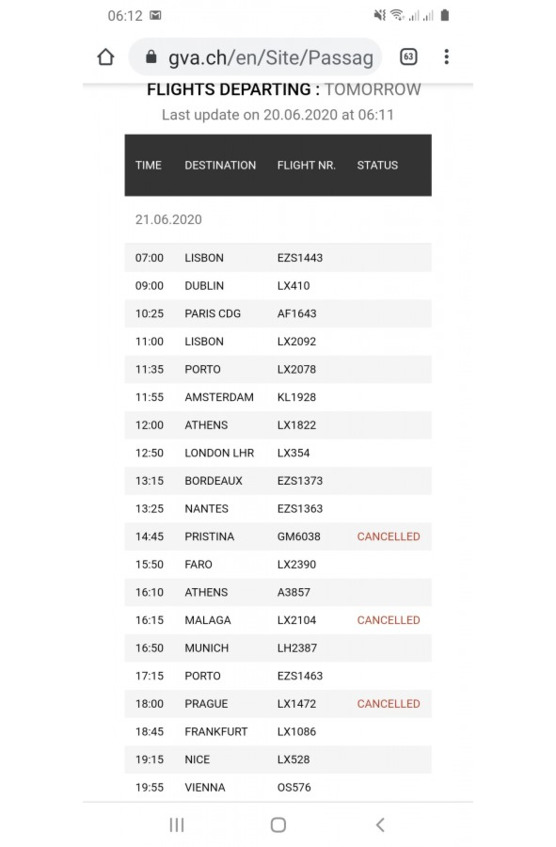Open the browser three-dot menu
556x847 pixels.
tap(446, 57)
